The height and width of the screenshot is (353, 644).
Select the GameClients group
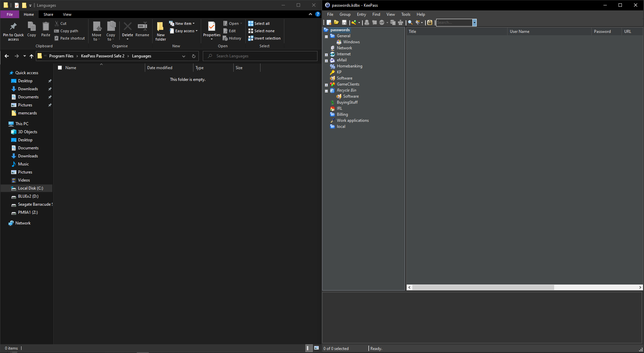(x=348, y=84)
